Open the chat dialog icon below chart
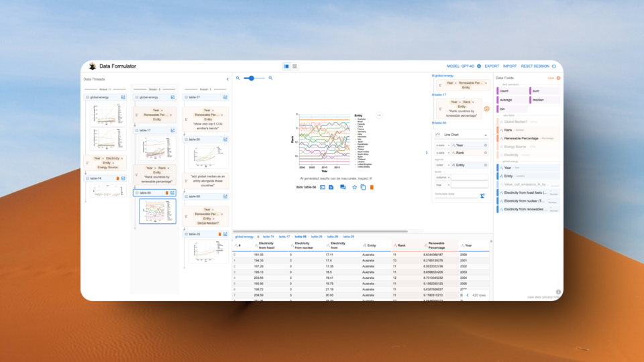This screenshot has width=644, height=362. pos(343,187)
